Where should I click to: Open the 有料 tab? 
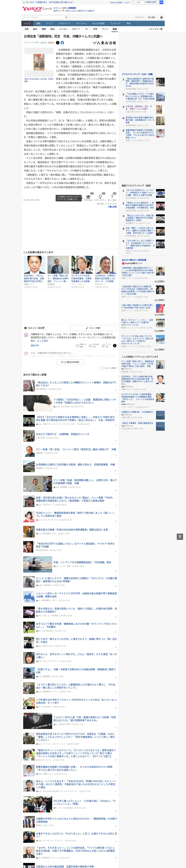coord(128,24)
